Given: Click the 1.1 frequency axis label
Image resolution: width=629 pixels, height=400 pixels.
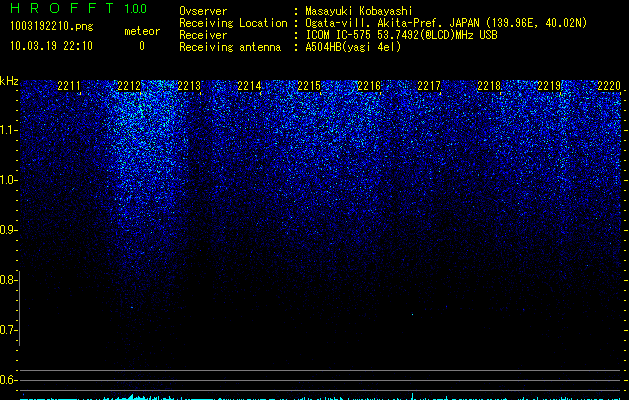Looking at the screenshot, I should point(8,130).
